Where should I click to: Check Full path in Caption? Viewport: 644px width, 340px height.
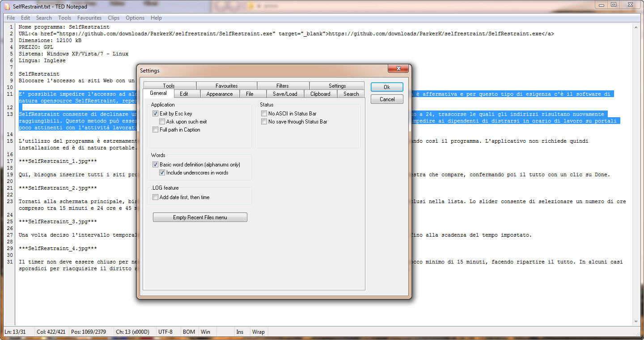pyautogui.click(x=156, y=130)
